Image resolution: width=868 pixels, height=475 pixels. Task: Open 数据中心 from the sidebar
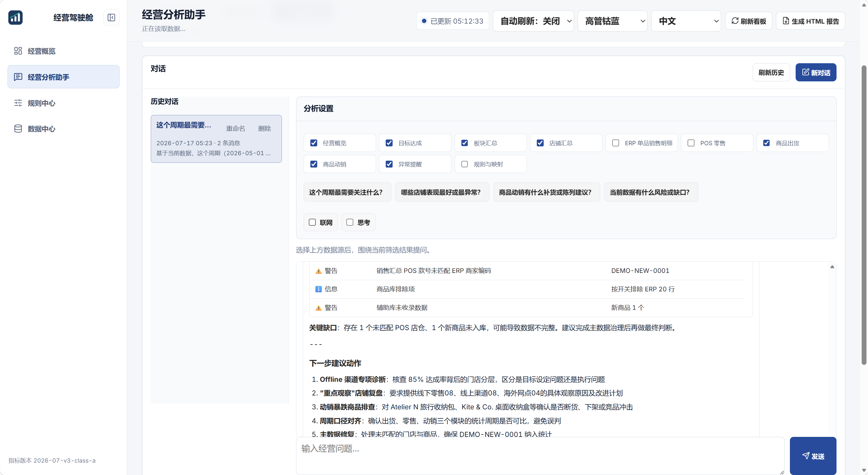[63, 129]
